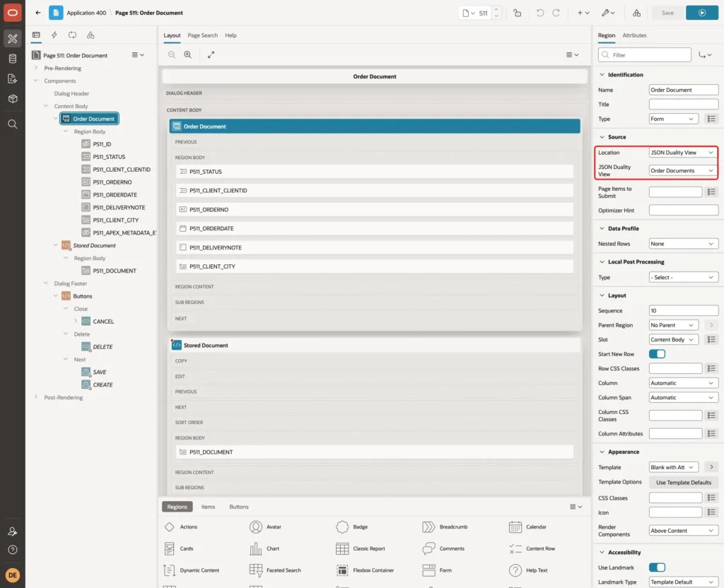Open JSON Duality View Order Documents dropdown

click(683, 170)
